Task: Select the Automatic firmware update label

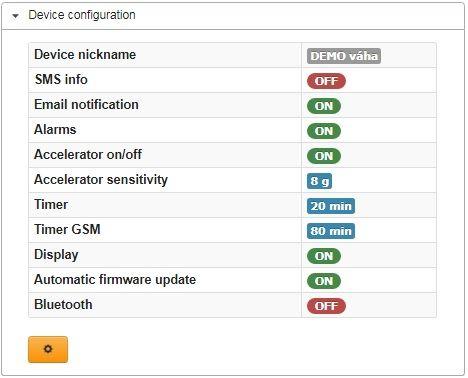Action: pyautogui.click(x=115, y=280)
